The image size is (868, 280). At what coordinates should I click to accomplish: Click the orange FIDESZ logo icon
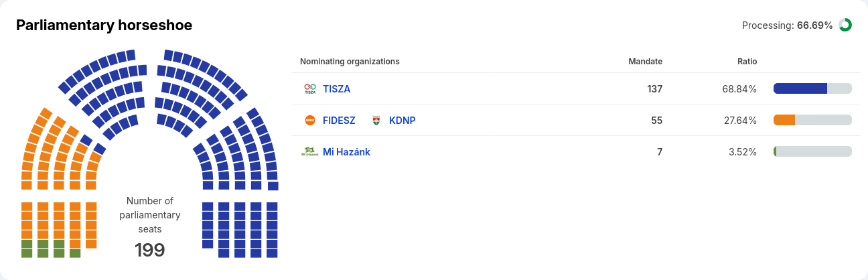click(309, 120)
